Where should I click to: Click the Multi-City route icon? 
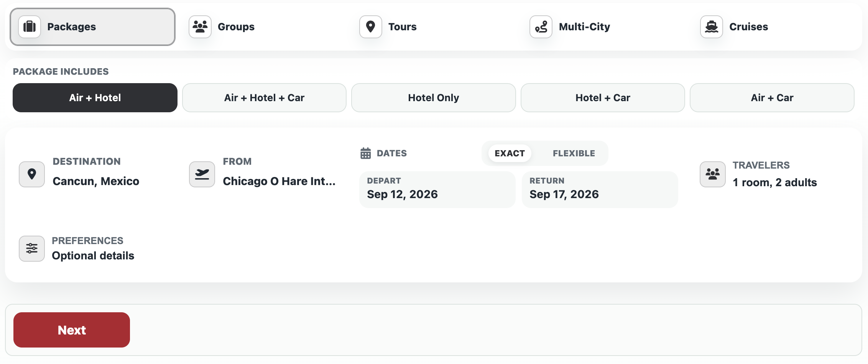tap(541, 27)
